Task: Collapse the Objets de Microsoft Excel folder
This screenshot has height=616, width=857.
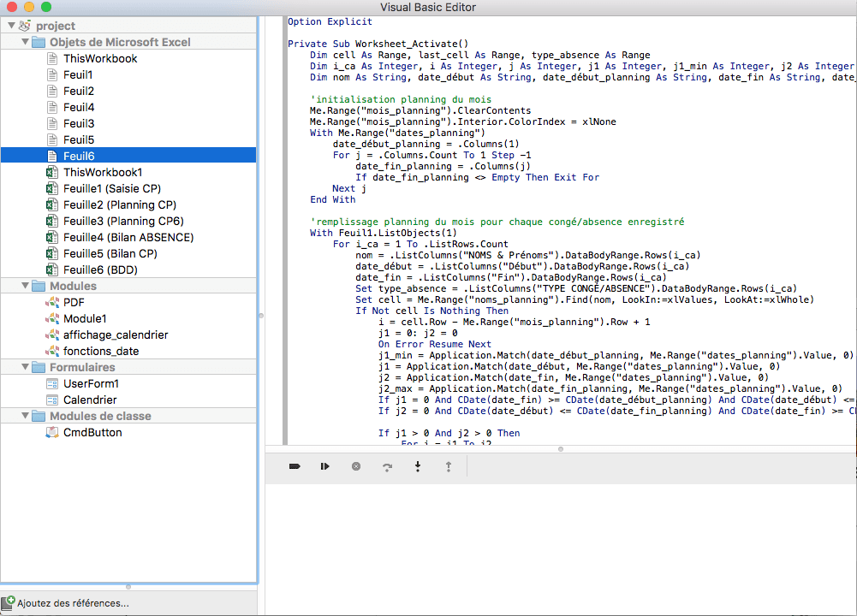Action: pos(25,42)
